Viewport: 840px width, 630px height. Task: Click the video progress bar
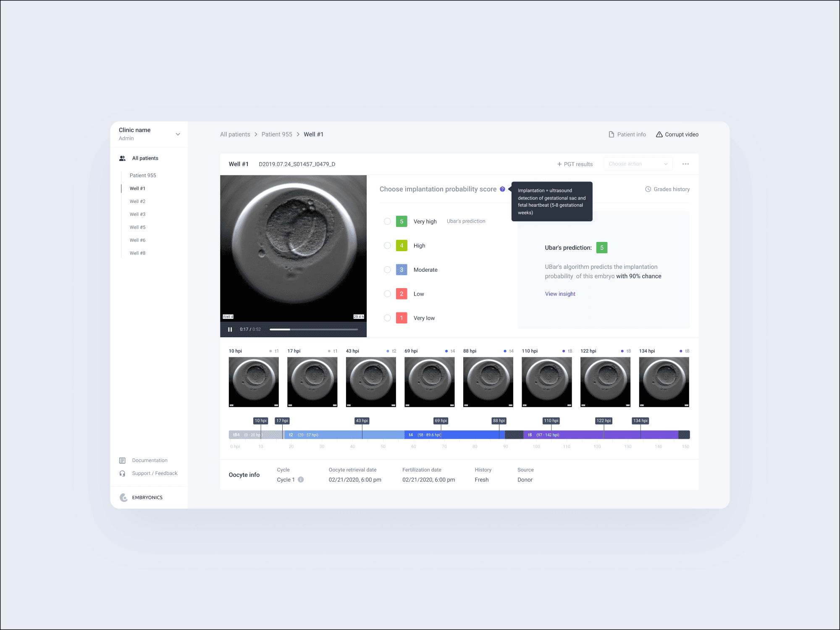tap(314, 329)
